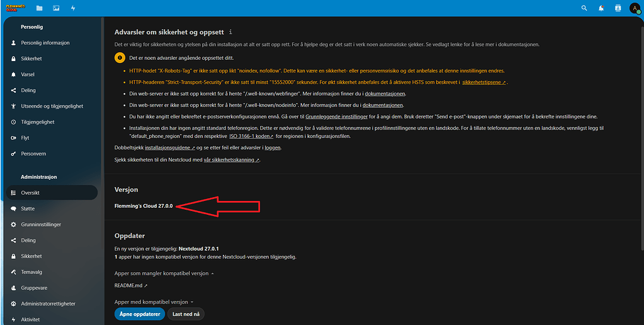644x325 pixels.
Task: Open the Activity lightning bolt icon in header
Action: click(x=73, y=8)
